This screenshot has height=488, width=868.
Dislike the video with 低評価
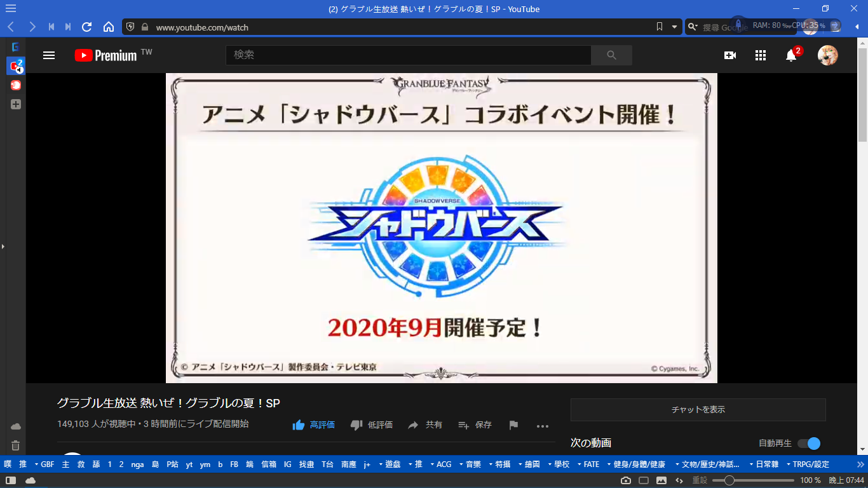pos(372,425)
